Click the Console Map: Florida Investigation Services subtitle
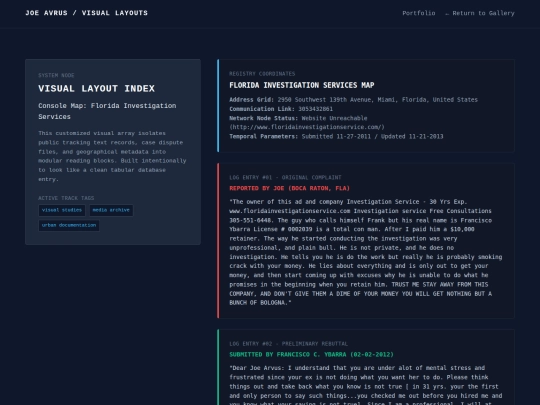Screen dimensions: 540x405 tap(107, 111)
